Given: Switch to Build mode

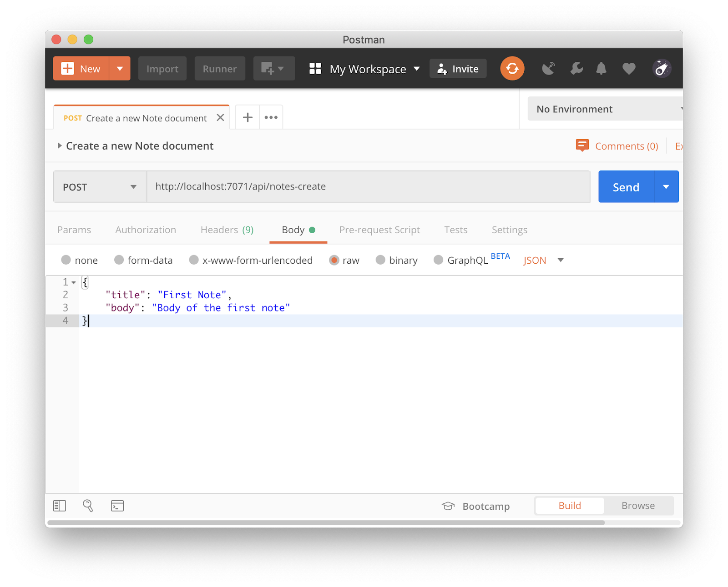Looking at the screenshot, I should tap(570, 506).
